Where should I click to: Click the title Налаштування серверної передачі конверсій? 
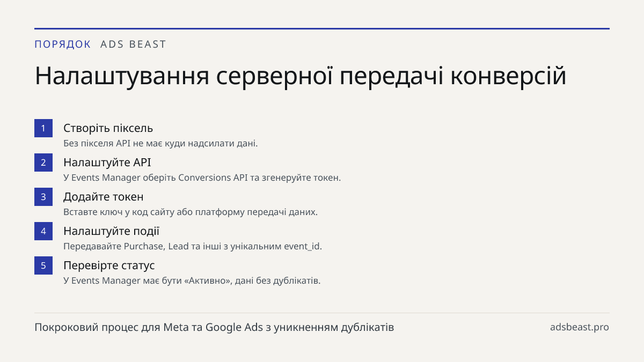[x=301, y=76]
